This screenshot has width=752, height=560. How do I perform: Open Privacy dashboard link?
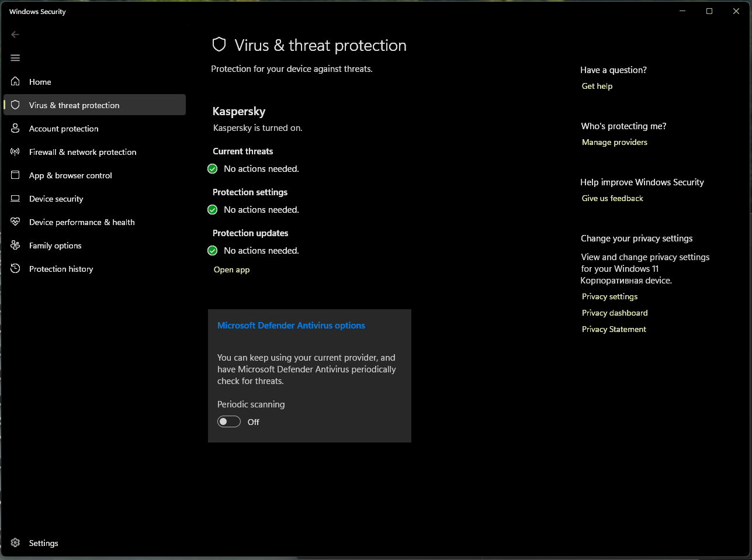pos(615,313)
